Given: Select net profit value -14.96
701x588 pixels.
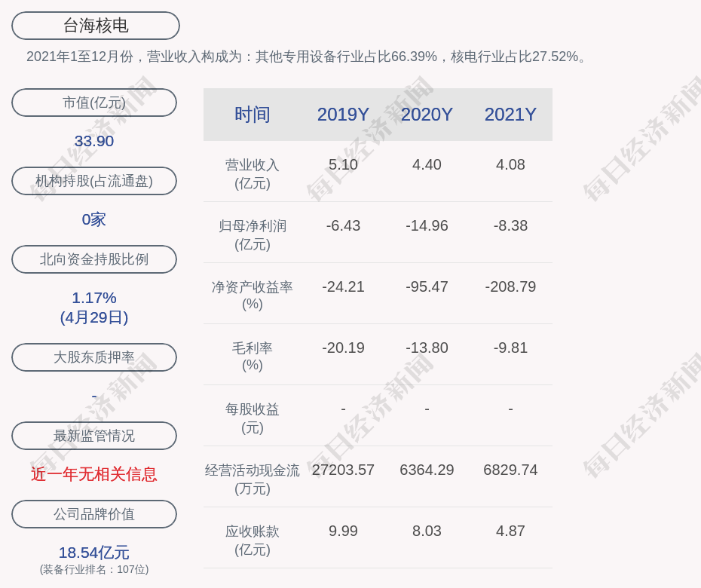Looking at the screenshot, I should (x=427, y=225).
